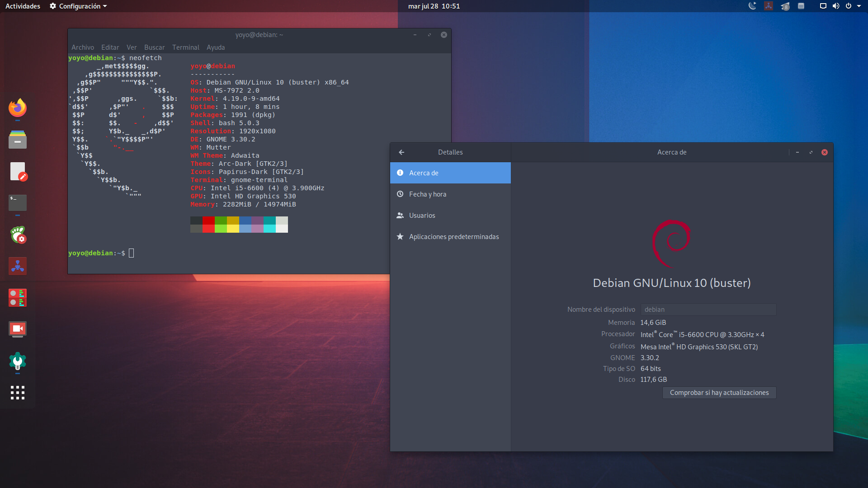This screenshot has height=488, width=868.
Task: Select Usuarios in the sidebar
Action: pos(422,216)
